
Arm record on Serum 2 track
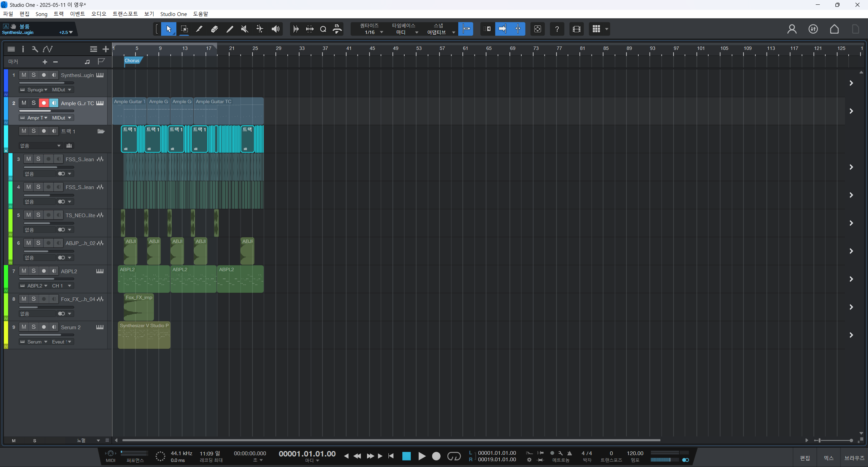tap(44, 327)
